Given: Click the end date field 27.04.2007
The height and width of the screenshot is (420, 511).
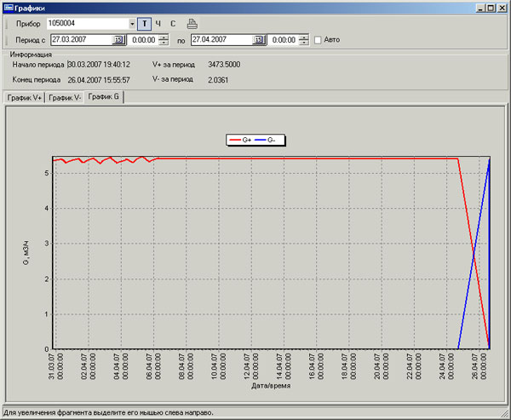Looking at the screenshot, I should tap(221, 40).
